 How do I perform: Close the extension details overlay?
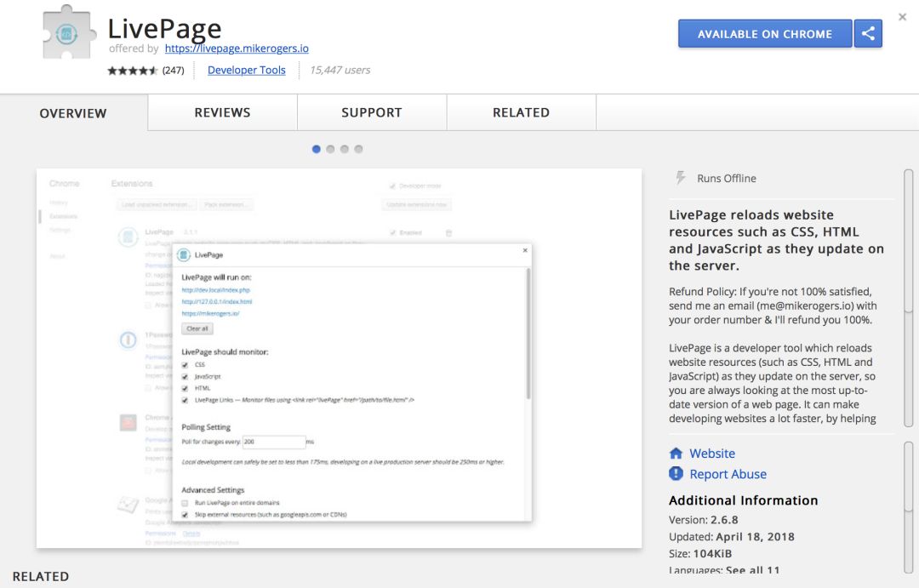click(x=903, y=17)
